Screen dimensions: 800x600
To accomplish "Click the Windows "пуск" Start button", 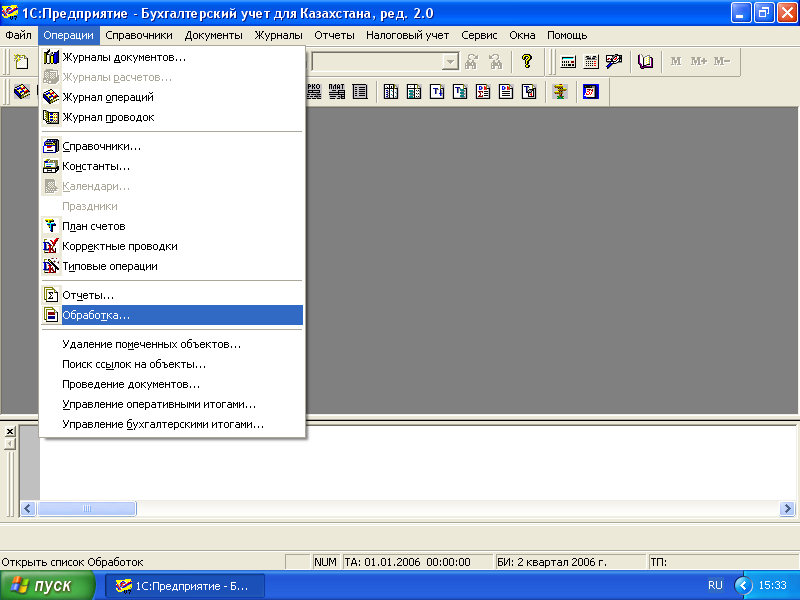I will (41, 586).
